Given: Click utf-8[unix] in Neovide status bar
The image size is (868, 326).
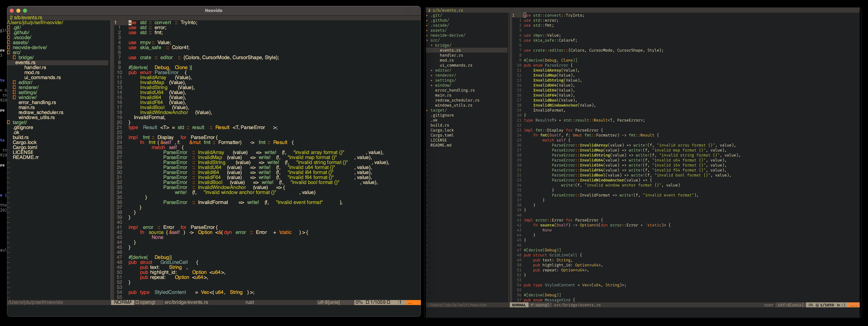Looking at the screenshot, I should pos(329,302).
